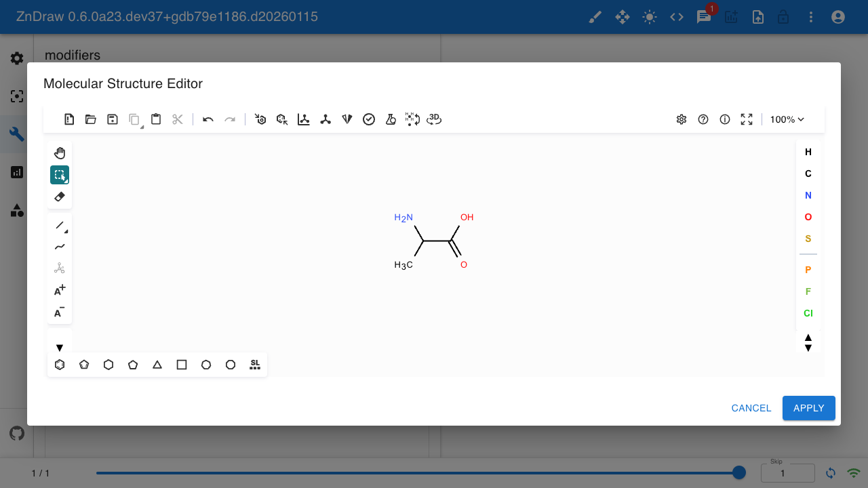Click the Layout icon
Screen dimensions: 868x488
pos(304,119)
